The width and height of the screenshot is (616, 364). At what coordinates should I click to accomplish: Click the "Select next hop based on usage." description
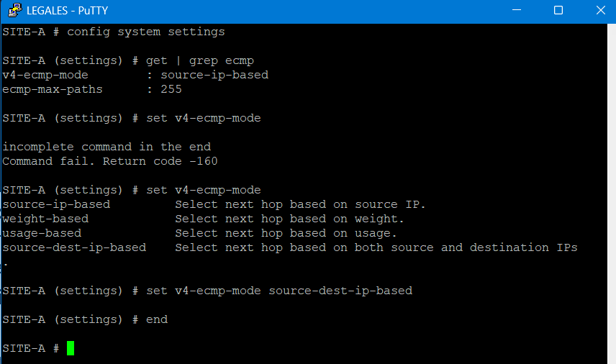[x=286, y=233]
